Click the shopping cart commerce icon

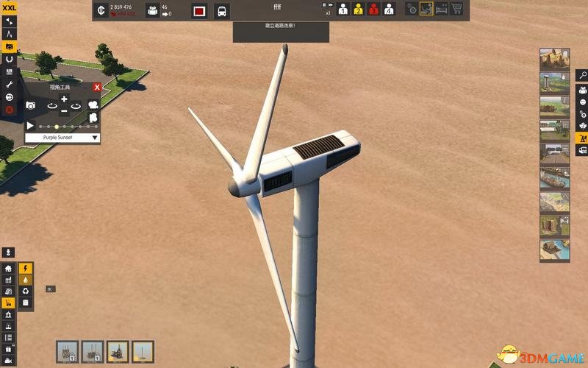(x=456, y=9)
